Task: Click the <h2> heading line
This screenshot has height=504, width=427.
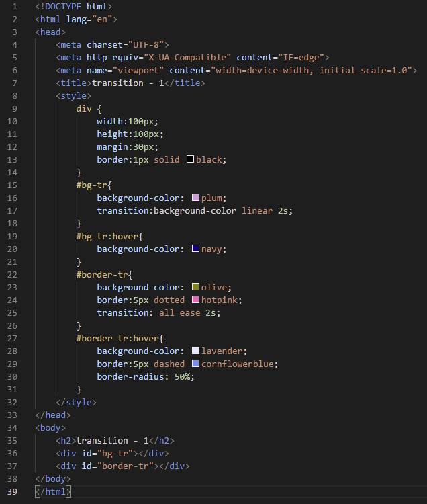Action: coord(115,441)
